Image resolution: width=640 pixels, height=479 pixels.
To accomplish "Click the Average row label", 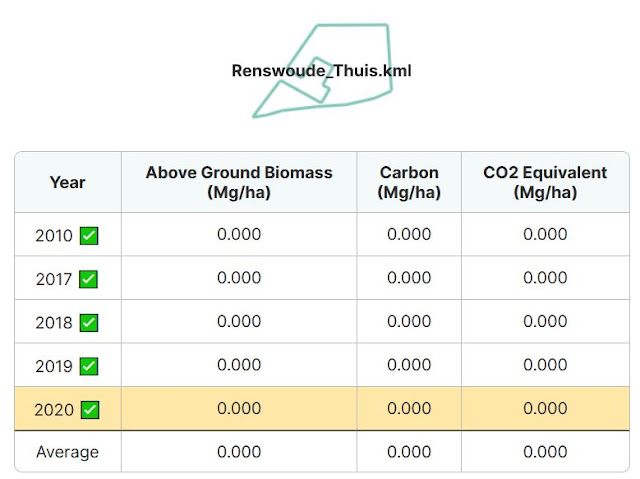I will (x=68, y=452).
